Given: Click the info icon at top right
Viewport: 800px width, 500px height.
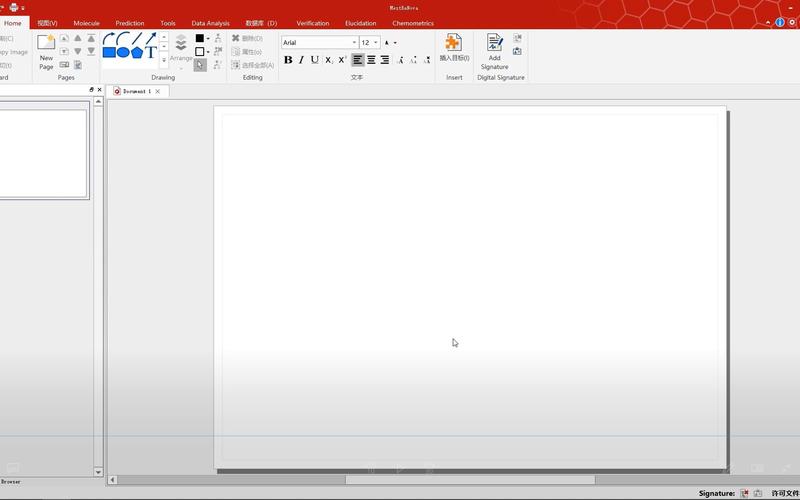Looking at the screenshot, I should click(780, 22).
